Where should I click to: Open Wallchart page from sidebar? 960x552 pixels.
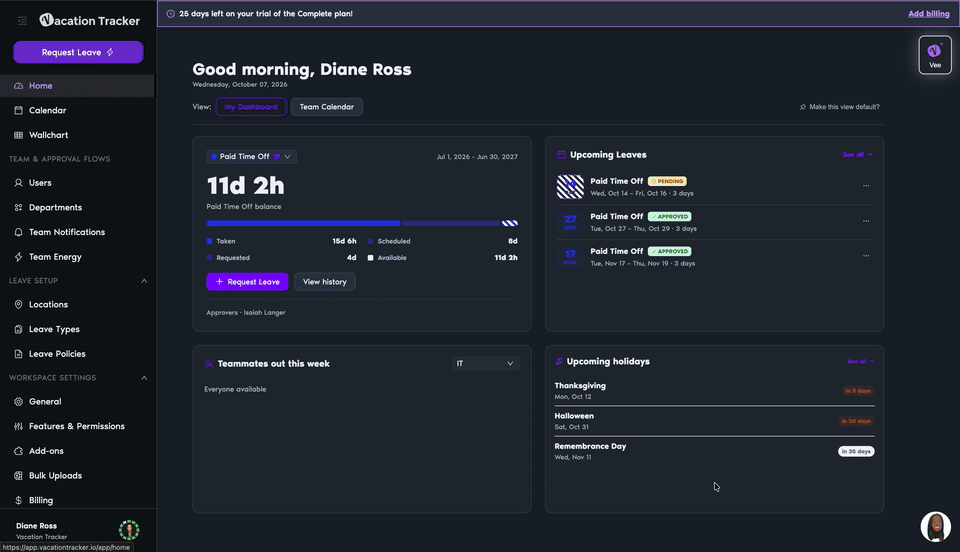[x=77, y=135]
